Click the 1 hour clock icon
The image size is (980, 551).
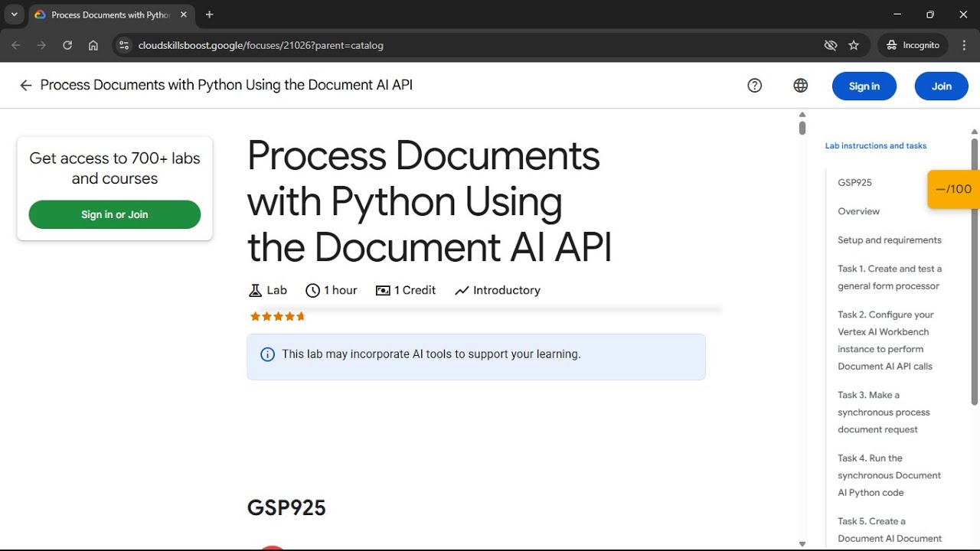point(312,291)
